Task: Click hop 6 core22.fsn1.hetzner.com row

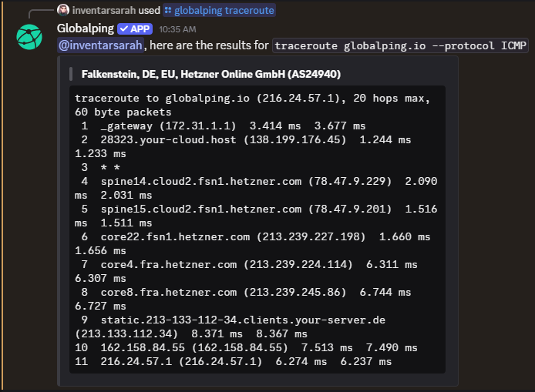Action: [x=253, y=243]
